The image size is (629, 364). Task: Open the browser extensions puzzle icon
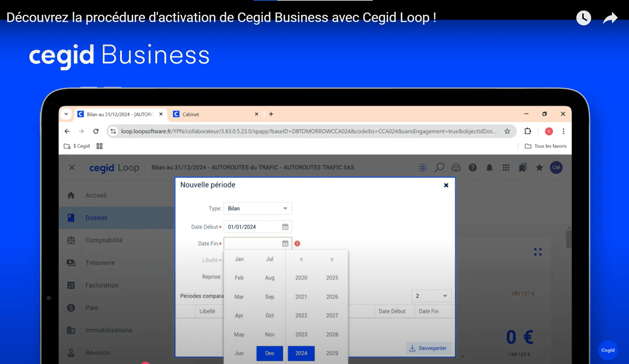click(x=528, y=131)
